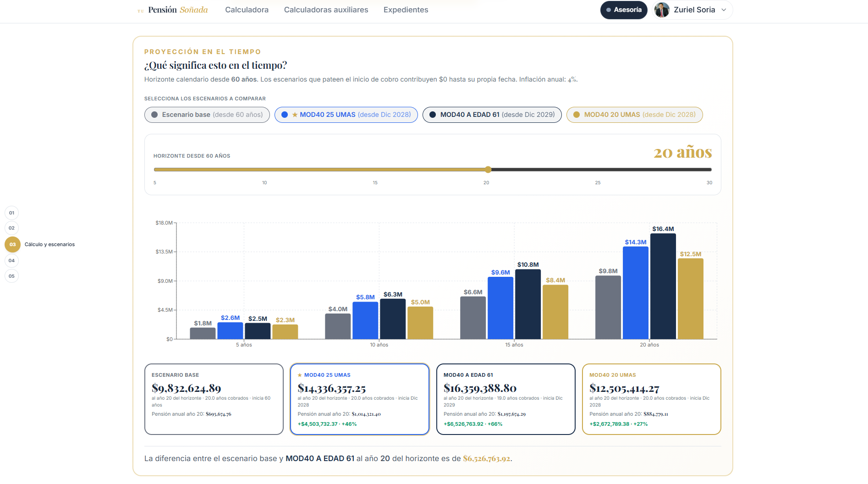The width and height of the screenshot is (868, 484).
Task: Set horizon slider to the 10 mark
Action: pos(264,170)
